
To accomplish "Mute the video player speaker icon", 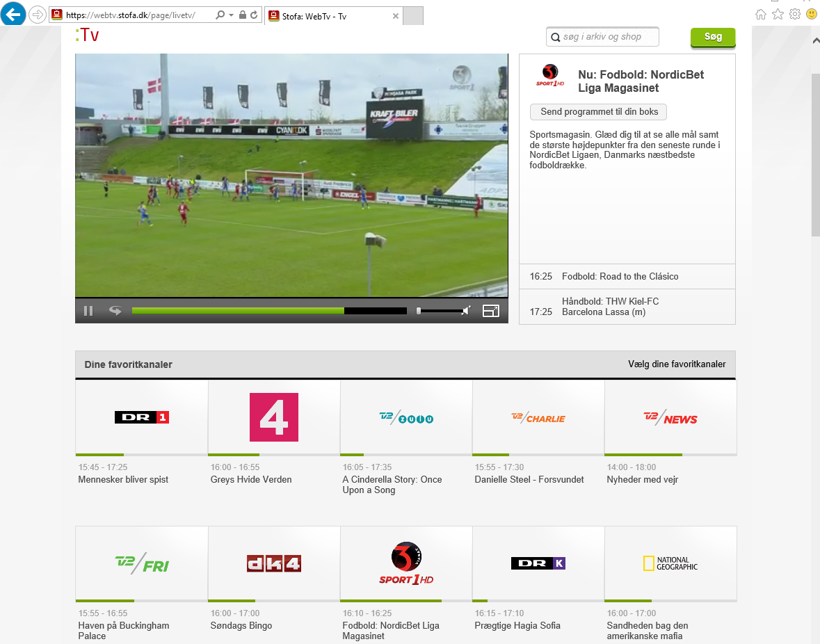I will [x=466, y=311].
